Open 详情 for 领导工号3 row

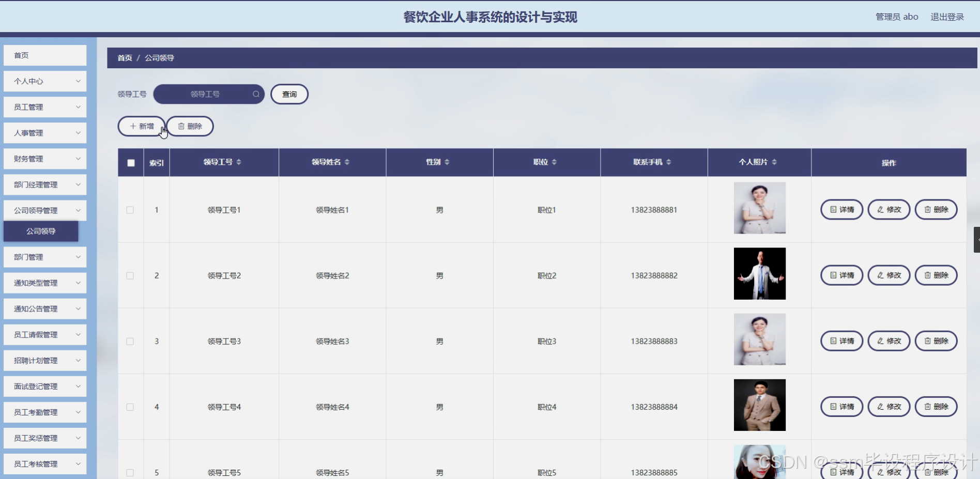click(x=842, y=341)
